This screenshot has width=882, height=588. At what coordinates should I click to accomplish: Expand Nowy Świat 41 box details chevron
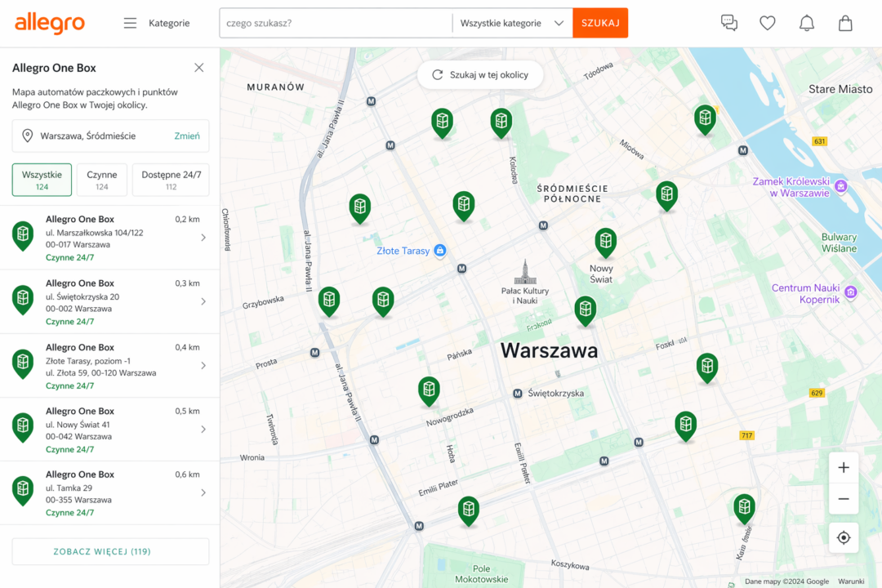[x=203, y=430]
